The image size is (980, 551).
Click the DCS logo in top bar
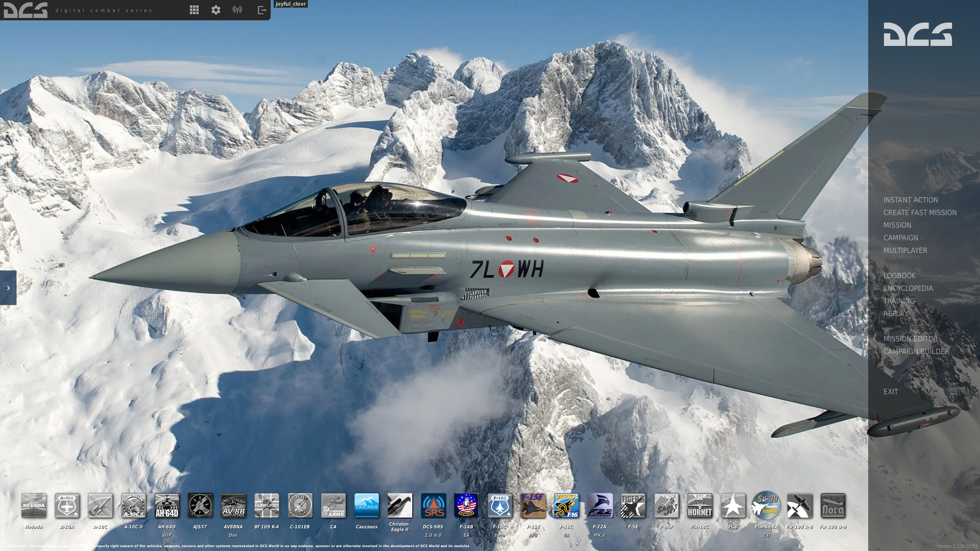pos(26,10)
